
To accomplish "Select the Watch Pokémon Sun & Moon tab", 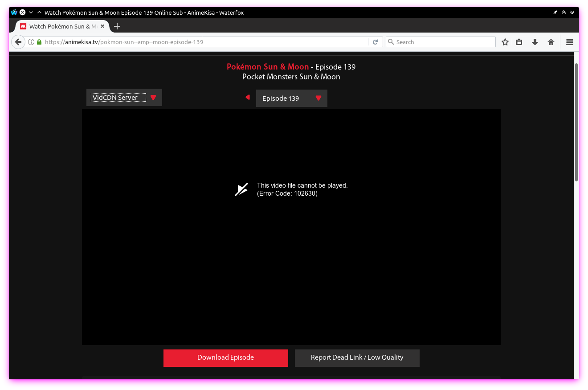I will [x=62, y=26].
